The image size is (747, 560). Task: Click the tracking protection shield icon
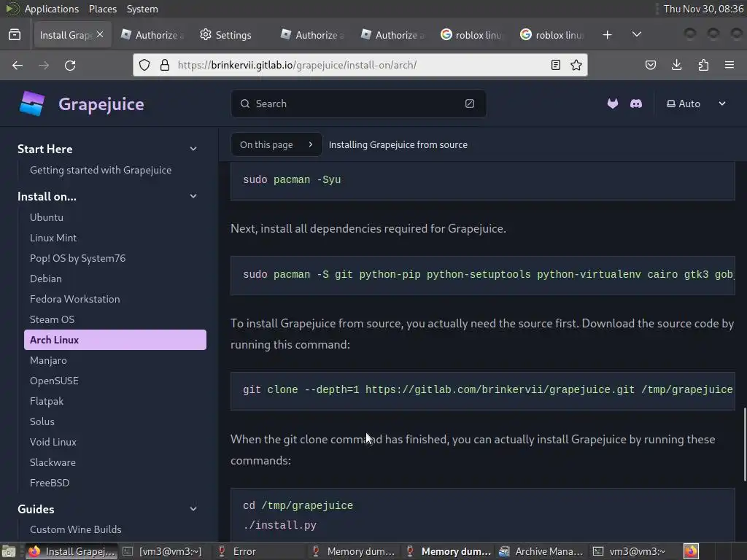pos(144,65)
